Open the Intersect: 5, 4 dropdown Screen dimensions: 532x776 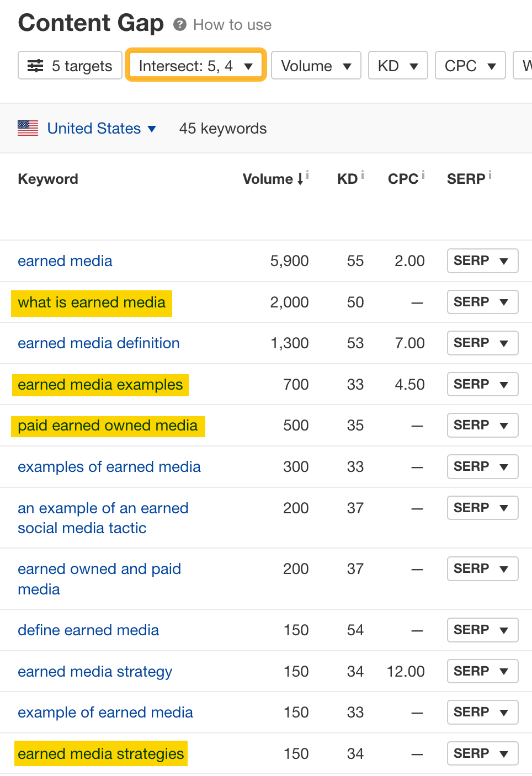[x=195, y=65]
